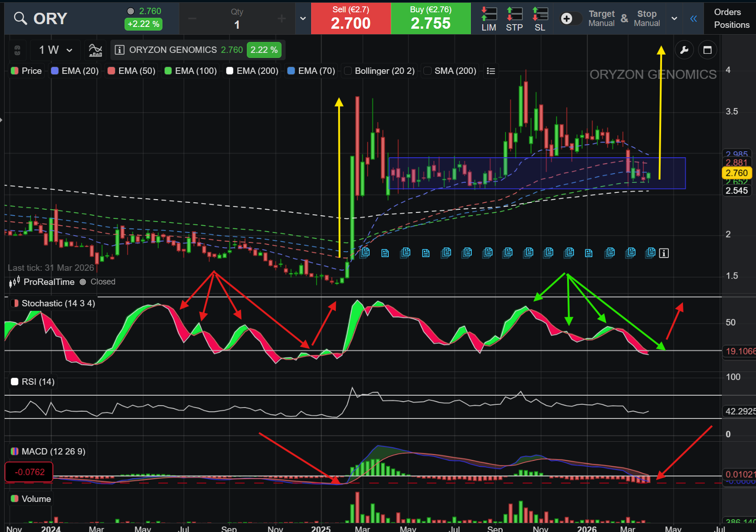Enable the Bollinger (20 2) indicator
This screenshot has width=756, height=532.
click(x=348, y=71)
